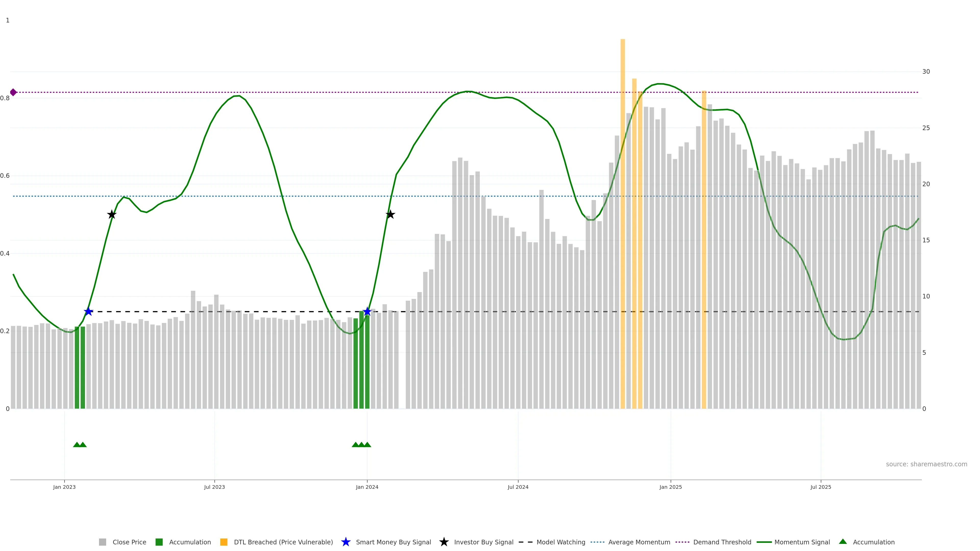Click the blue star at Jan 2024
The width and height of the screenshot is (980, 551).
point(367,311)
